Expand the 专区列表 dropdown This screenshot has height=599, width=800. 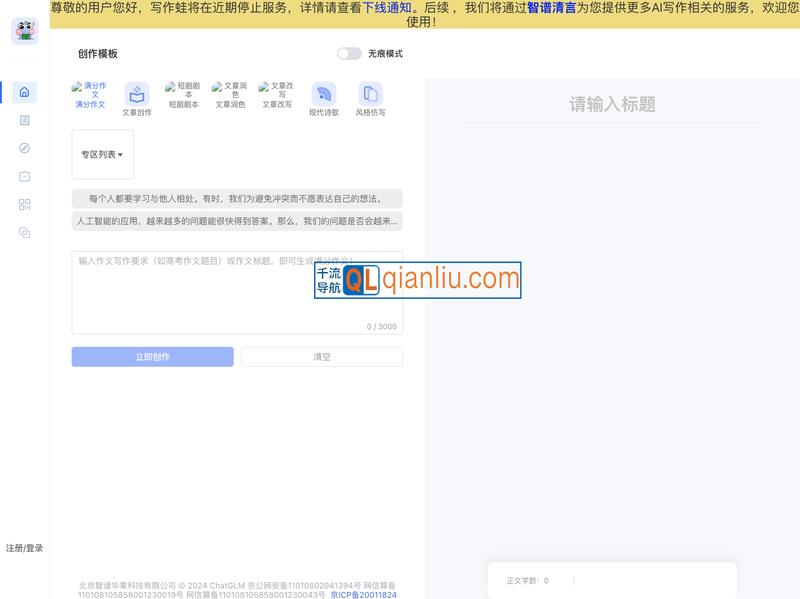pos(102,155)
